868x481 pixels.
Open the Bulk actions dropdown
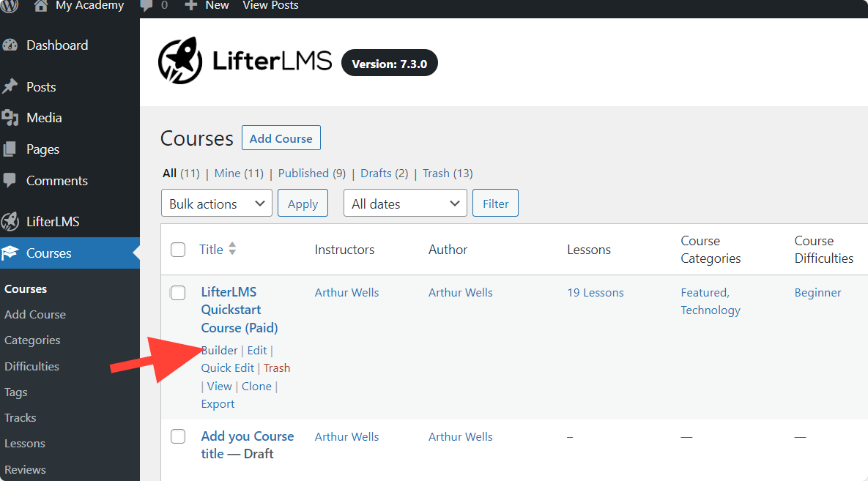(x=216, y=203)
